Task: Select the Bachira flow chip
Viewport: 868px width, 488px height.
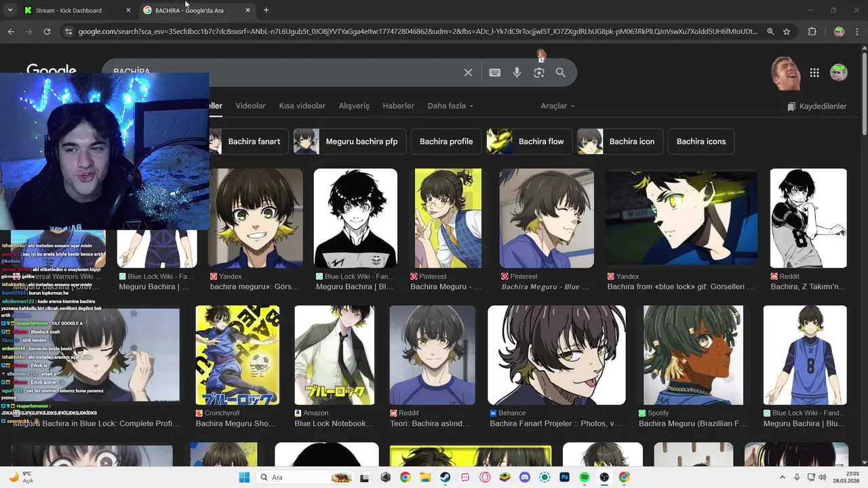Action: 530,142
